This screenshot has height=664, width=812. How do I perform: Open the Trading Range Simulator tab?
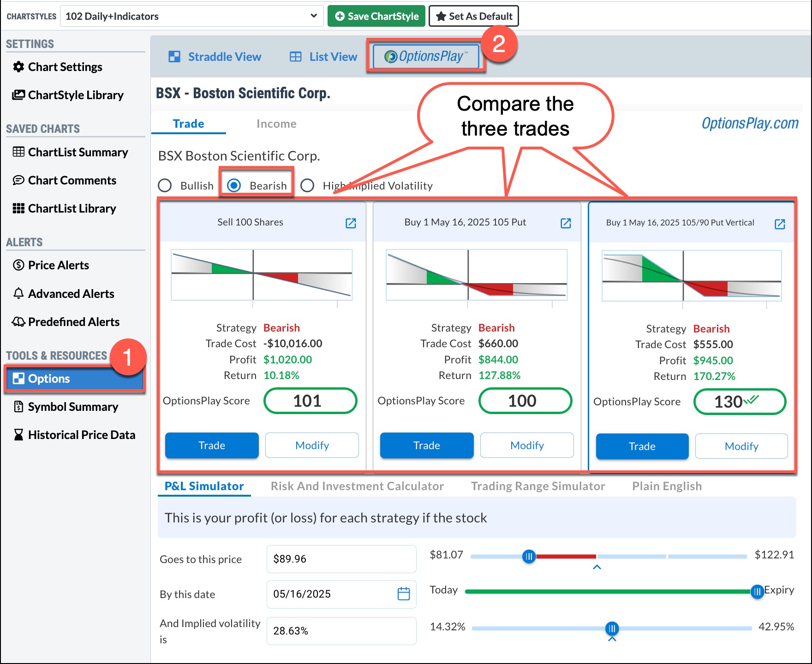[x=537, y=486]
